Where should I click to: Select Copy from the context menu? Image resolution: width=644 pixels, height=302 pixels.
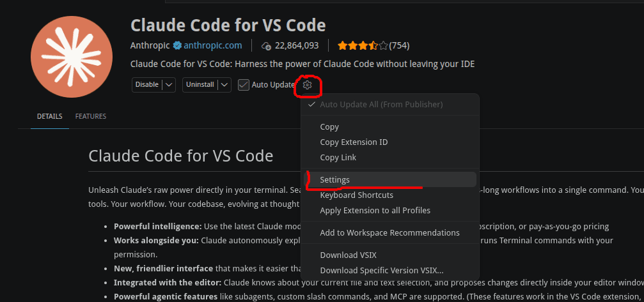tap(390, 127)
